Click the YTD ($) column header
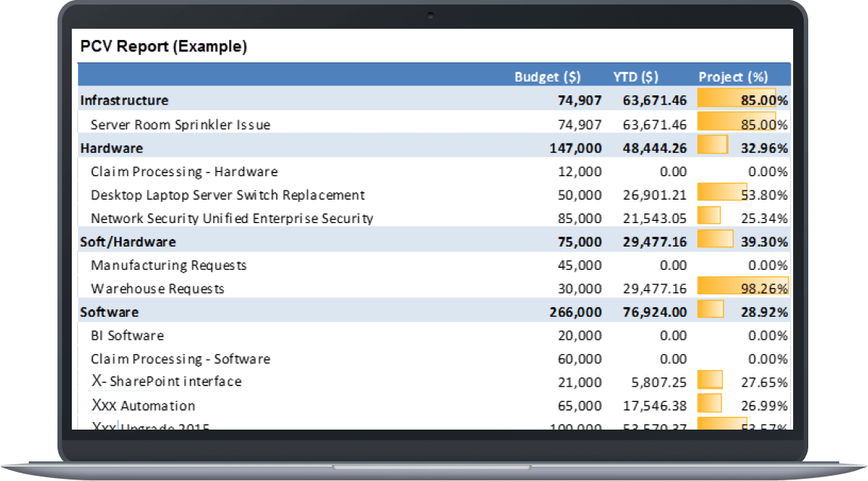868x481 pixels. [635, 76]
